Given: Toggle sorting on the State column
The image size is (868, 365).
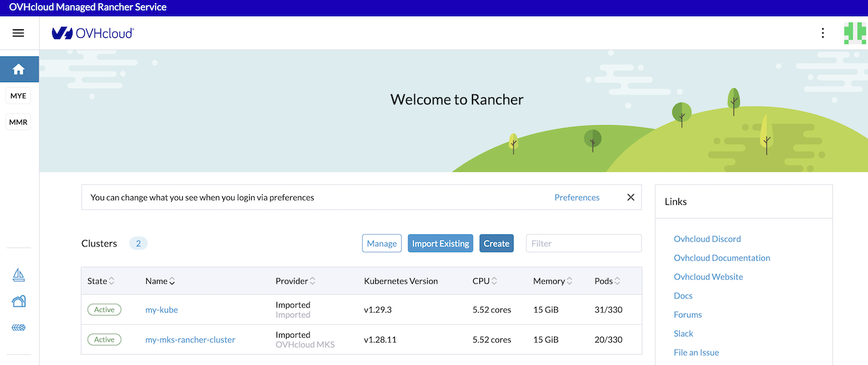Looking at the screenshot, I should pos(112,281).
